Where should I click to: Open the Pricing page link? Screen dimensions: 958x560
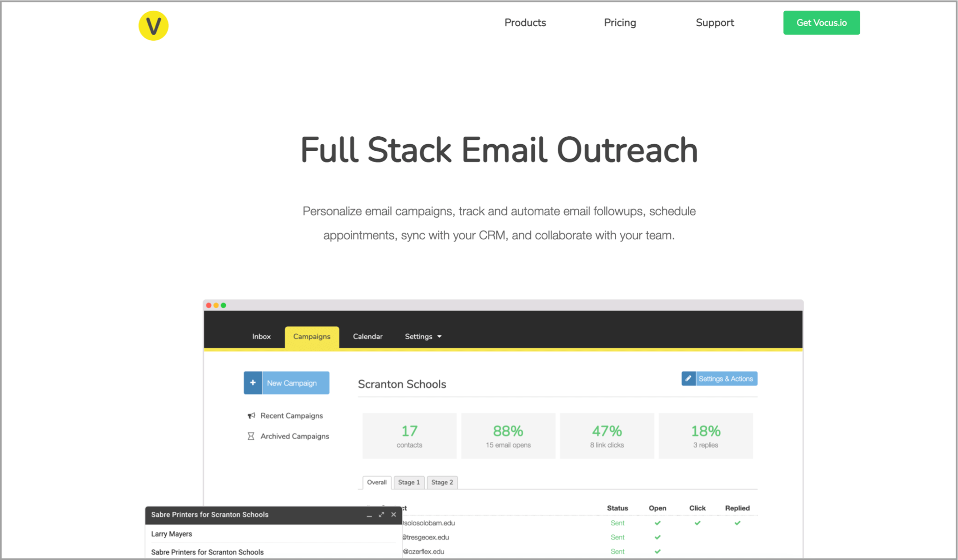[619, 22]
